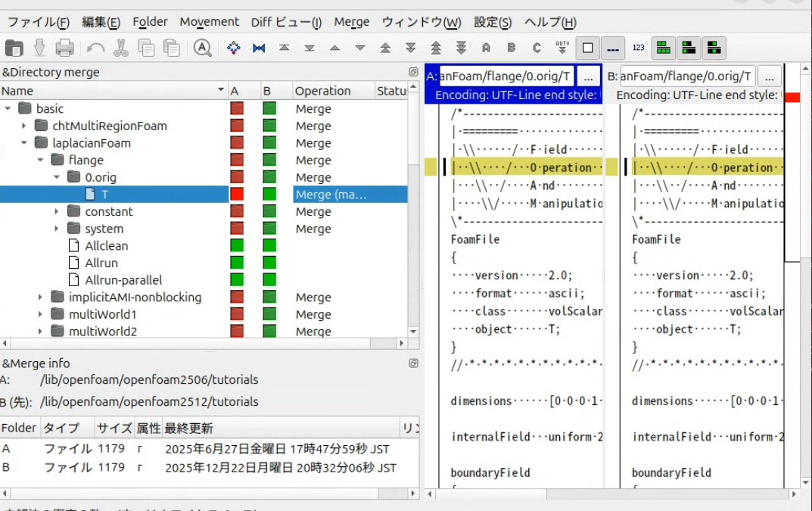
Task: Collapse the laplacianFoam folder
Action: coord(24,143)
